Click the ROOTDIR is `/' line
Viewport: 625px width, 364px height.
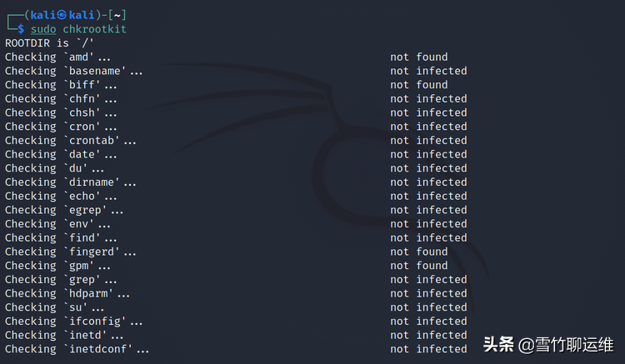click(43, 43)
